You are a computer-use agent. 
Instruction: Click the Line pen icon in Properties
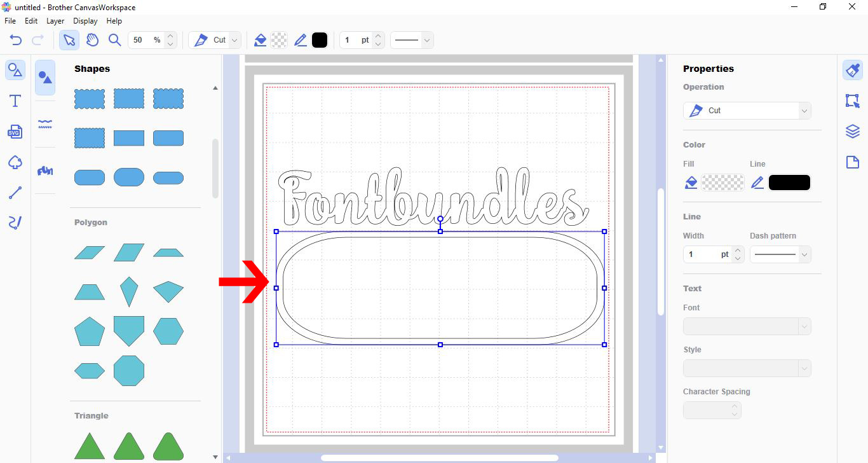[757, 183]
